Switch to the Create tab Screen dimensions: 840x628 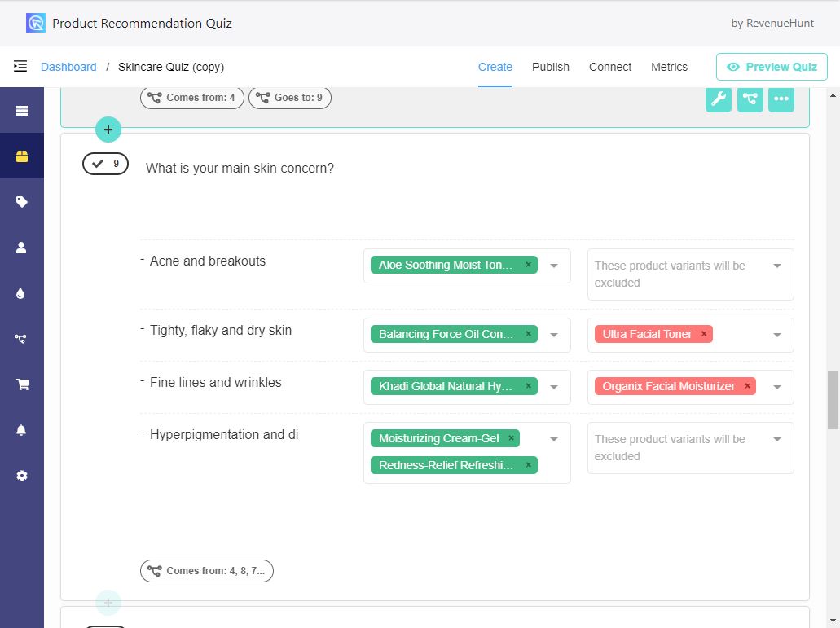[x=495, y=67]
